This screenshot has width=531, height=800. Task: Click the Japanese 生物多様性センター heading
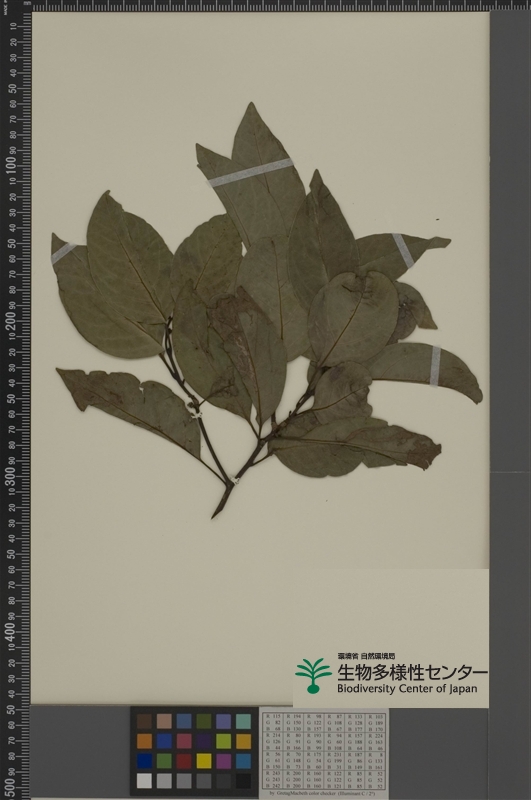[x=412, y=672]
